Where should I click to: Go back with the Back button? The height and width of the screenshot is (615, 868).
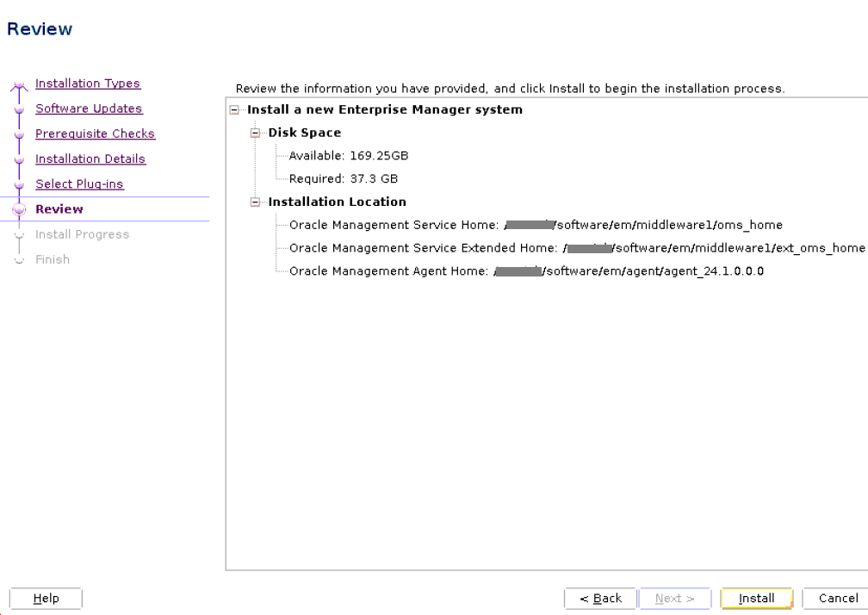[x=600, y=599]
